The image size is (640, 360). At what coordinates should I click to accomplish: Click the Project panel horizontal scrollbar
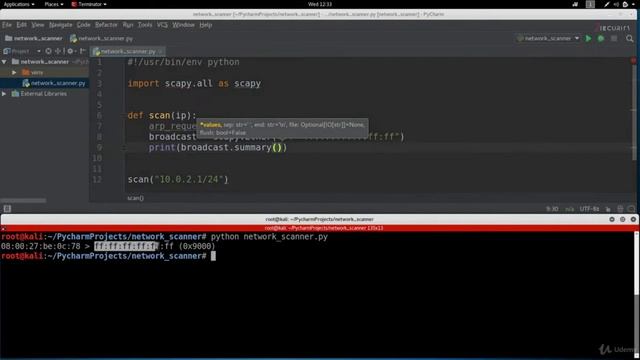point(23,200)
